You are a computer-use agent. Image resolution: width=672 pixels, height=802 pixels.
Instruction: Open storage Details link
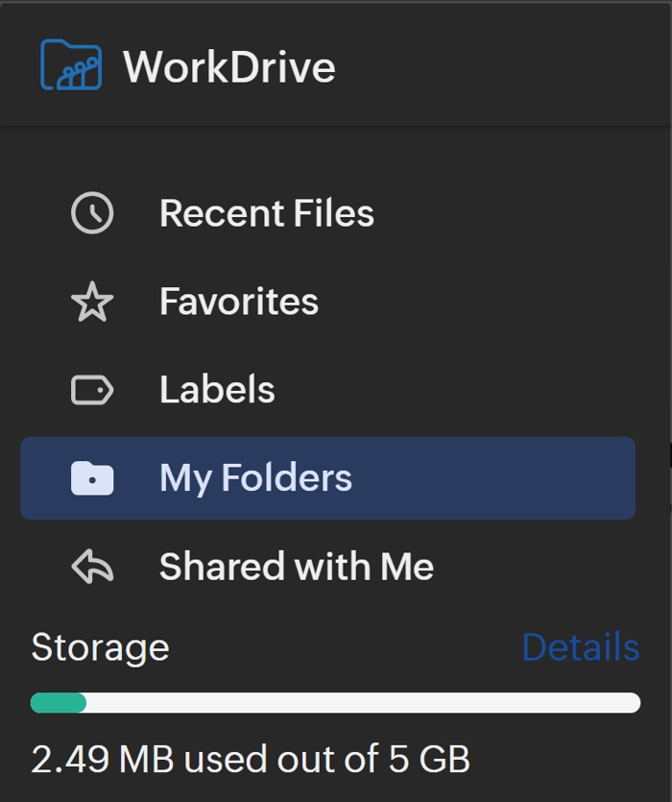coord(581,647)
